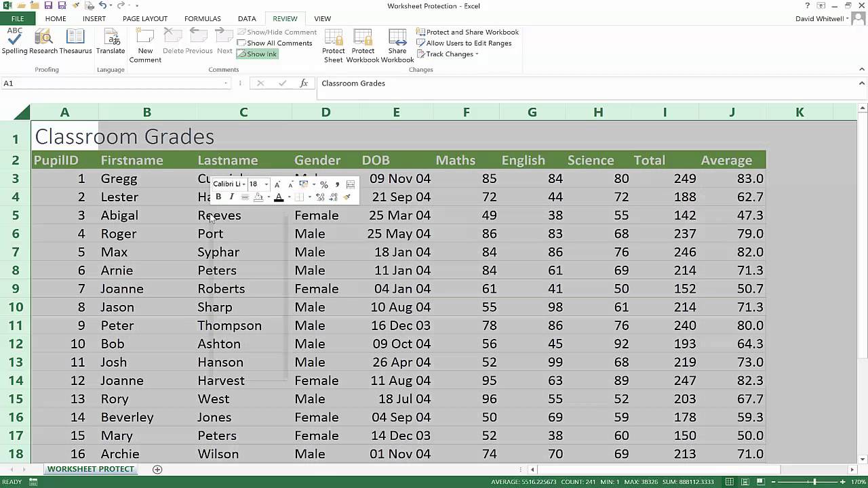The image size is (868, 488).
Task: Click the Protect Sheet icon
Action: pos(333,45)
